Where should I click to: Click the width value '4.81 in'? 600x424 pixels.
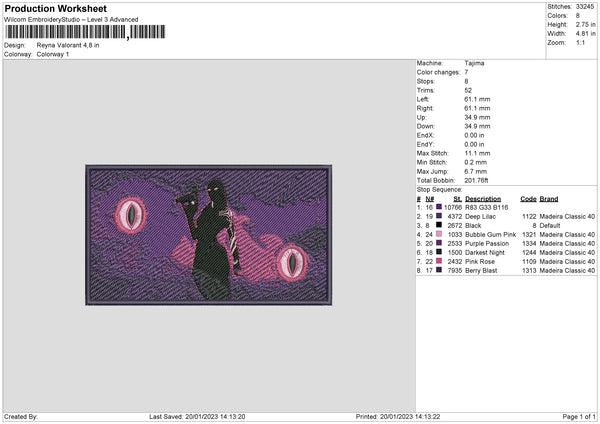tap(585, 34)
